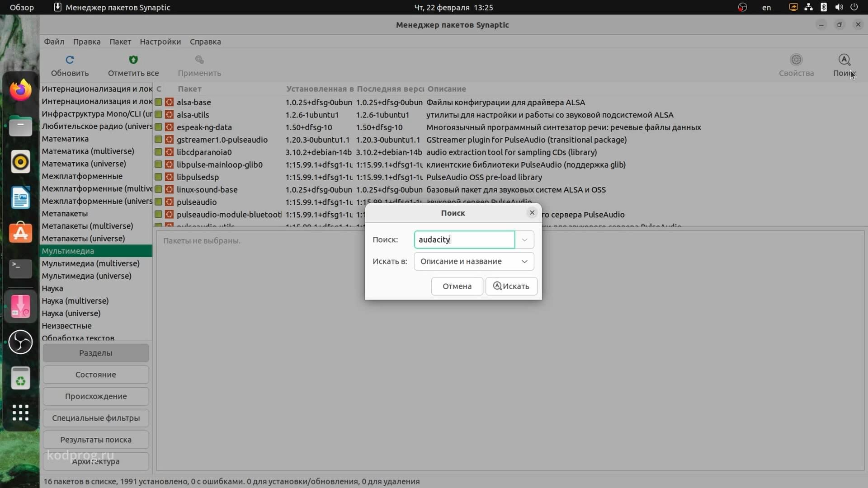Click the power icon in top bar
Image resolution: width=868 pixels, height=488 pixels.
pos(854,7)
